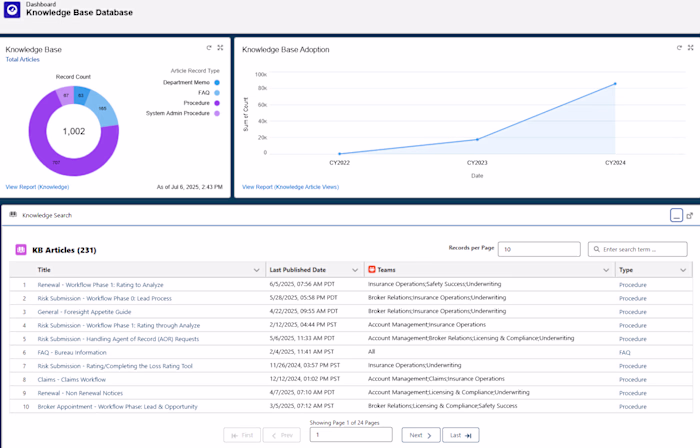Pop out the Knowledge Search panel
700x448 pixels.
point(689,215)
